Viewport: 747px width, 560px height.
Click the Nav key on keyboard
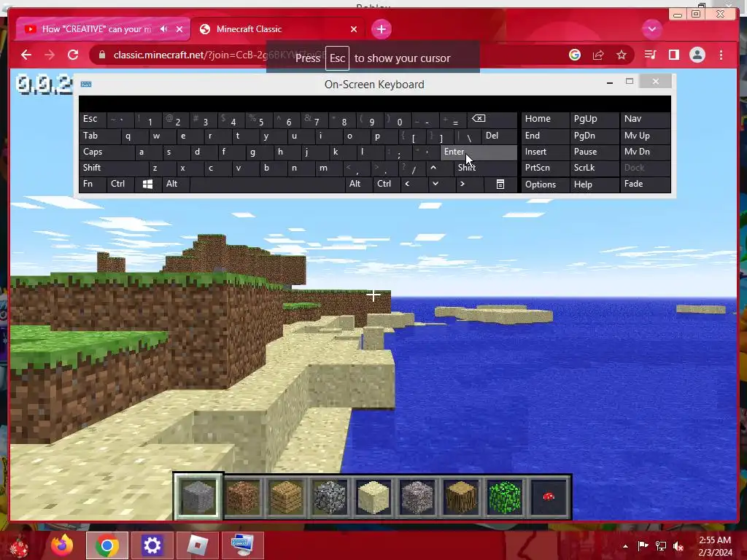(x=645, y=119)
